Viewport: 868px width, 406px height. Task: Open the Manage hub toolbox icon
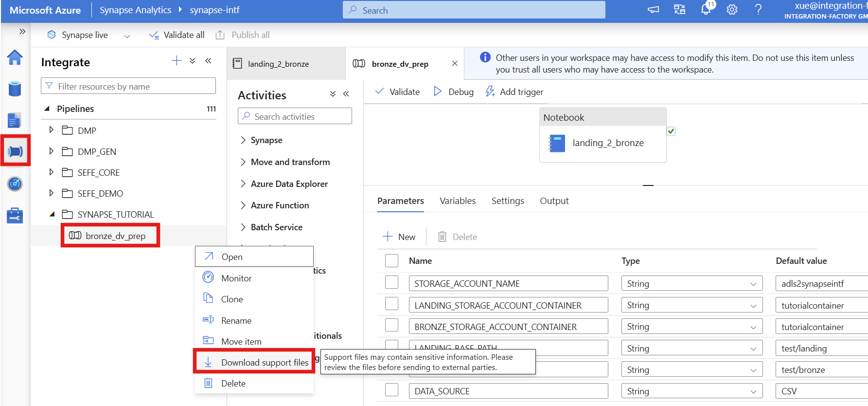click(x=15, y=215)
